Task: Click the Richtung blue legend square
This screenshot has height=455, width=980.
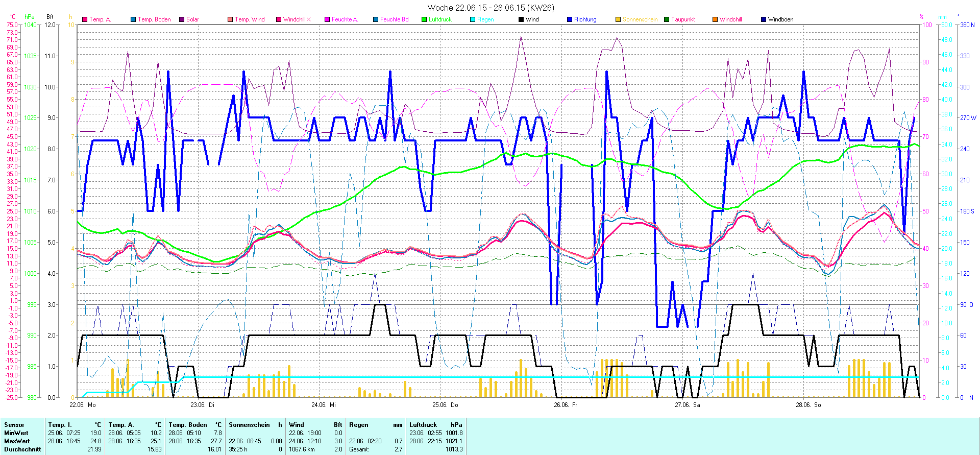Action: 570,19
